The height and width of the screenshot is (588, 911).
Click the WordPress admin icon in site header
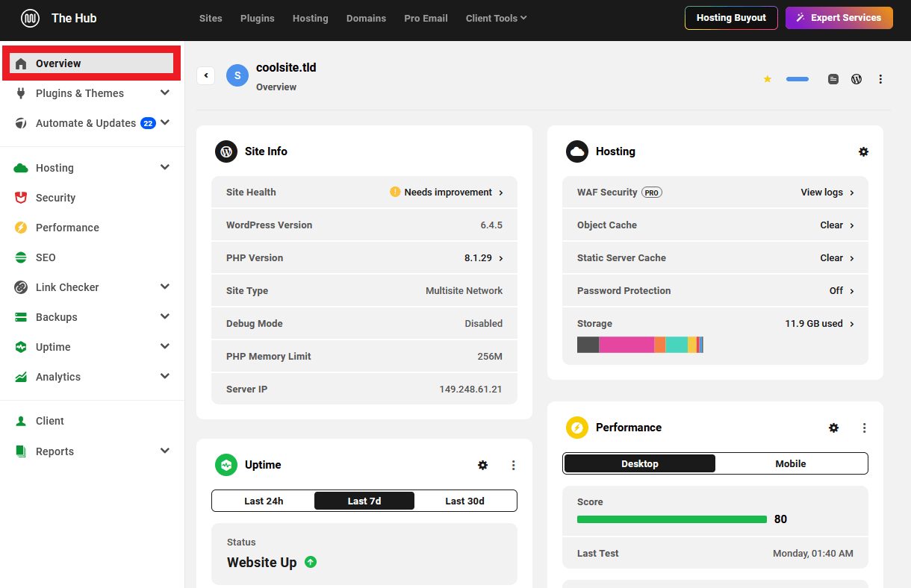point(856,79)
